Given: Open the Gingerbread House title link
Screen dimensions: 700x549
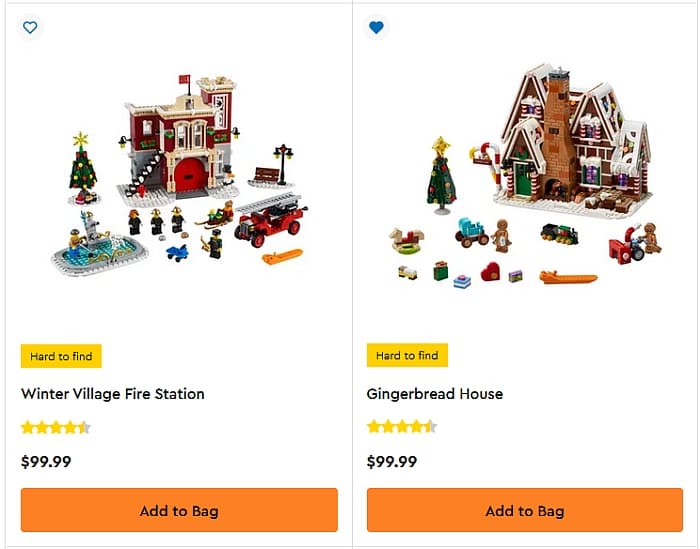Looking at the screenshot, I should pyautogui.click(x=435, y=394).
